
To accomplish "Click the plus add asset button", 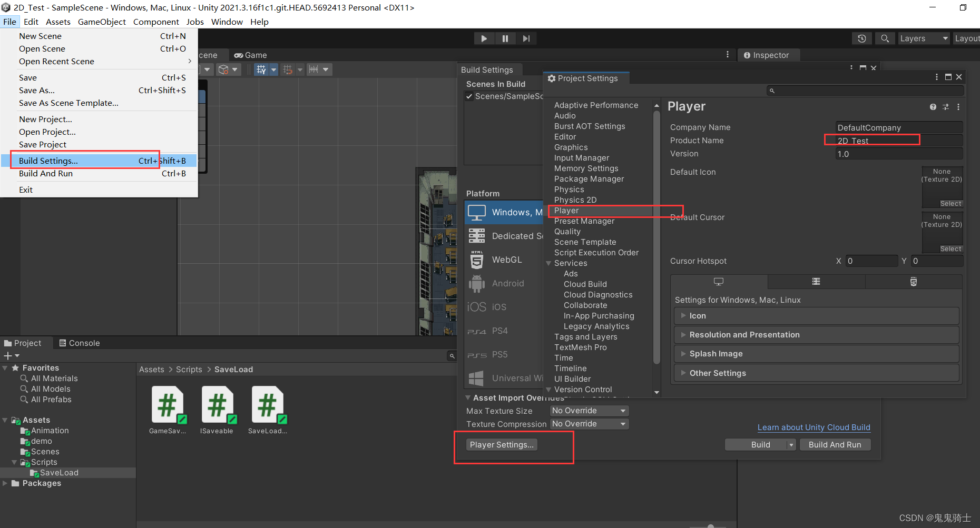I will tap(8, 356).
